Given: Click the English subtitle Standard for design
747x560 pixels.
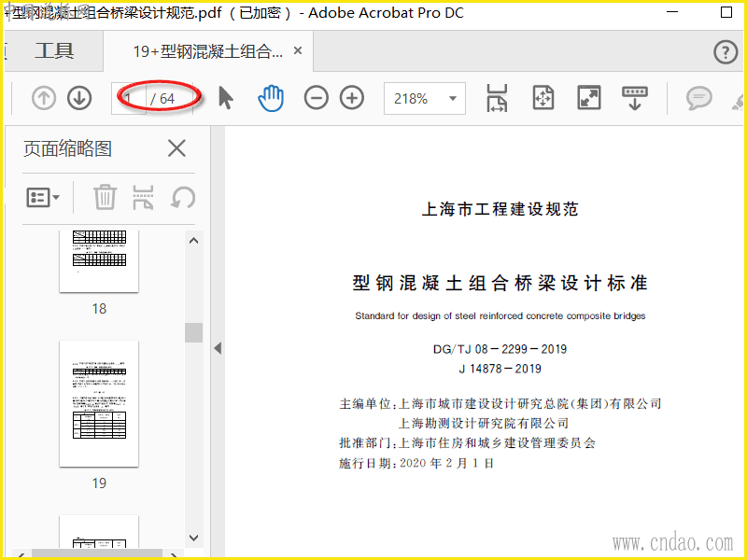Looking at the screenshot, I should pos(500,315).
